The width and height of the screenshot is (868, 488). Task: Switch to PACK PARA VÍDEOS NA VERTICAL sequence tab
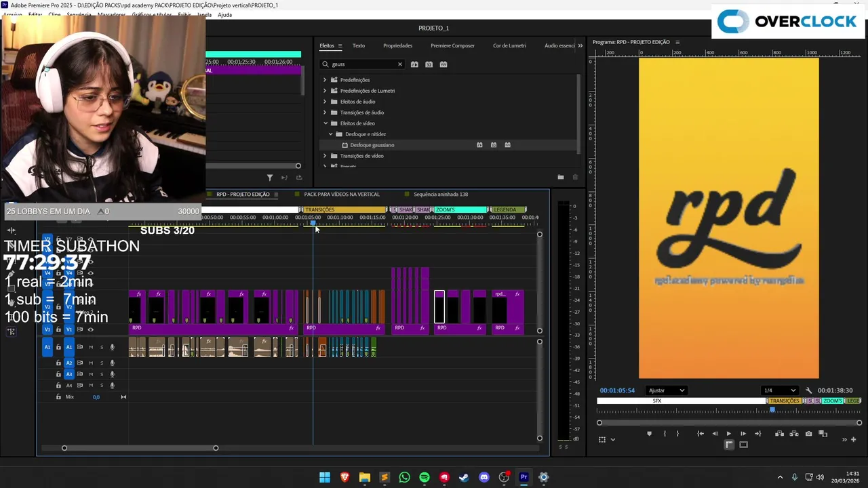[x=342, y=195]
